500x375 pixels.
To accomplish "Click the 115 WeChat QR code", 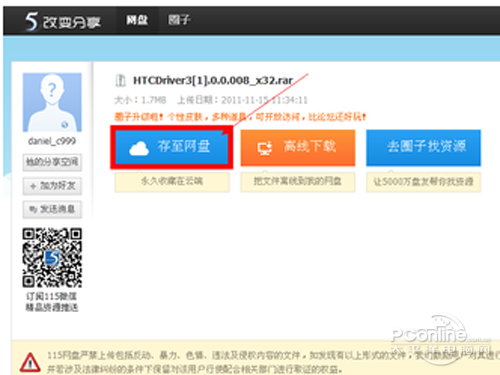I will tap(52, 258).
